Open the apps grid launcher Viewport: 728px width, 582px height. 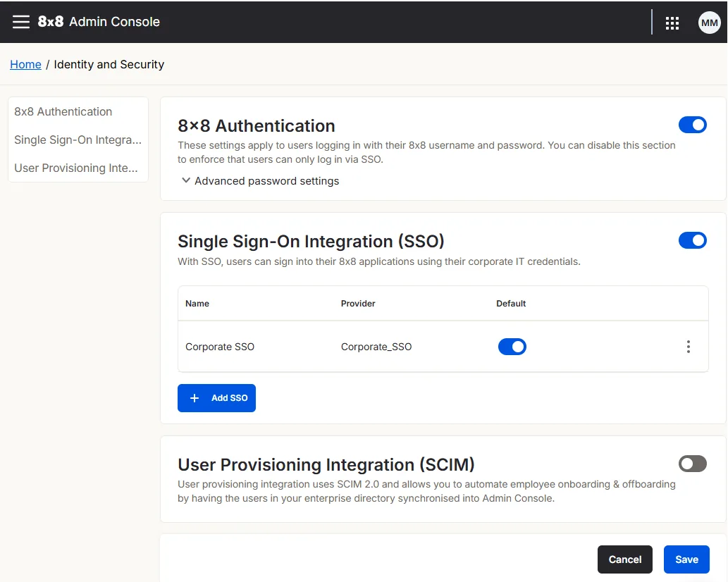click(672, 23)
